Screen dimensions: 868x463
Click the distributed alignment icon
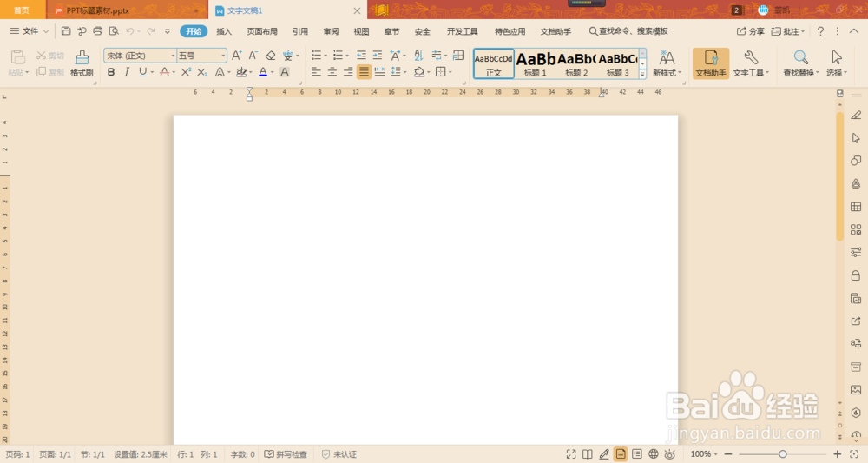pyautogui.click(x=380, y=72)
